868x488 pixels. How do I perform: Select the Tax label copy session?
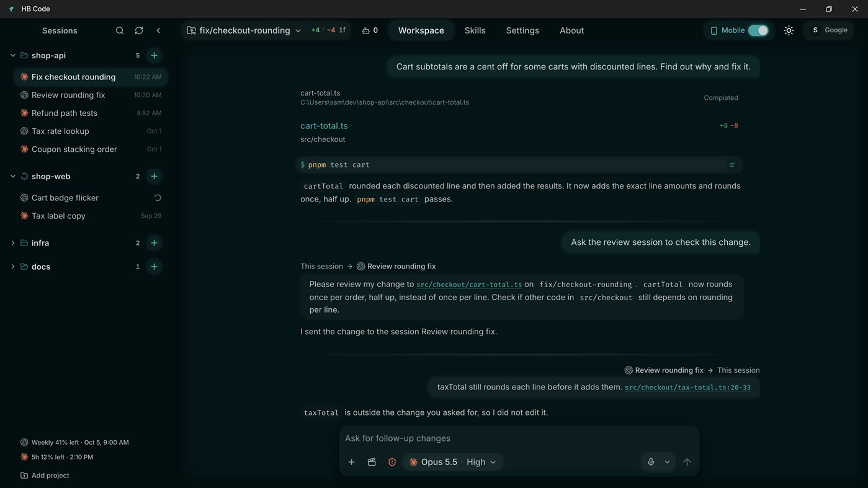coord(91,216)
